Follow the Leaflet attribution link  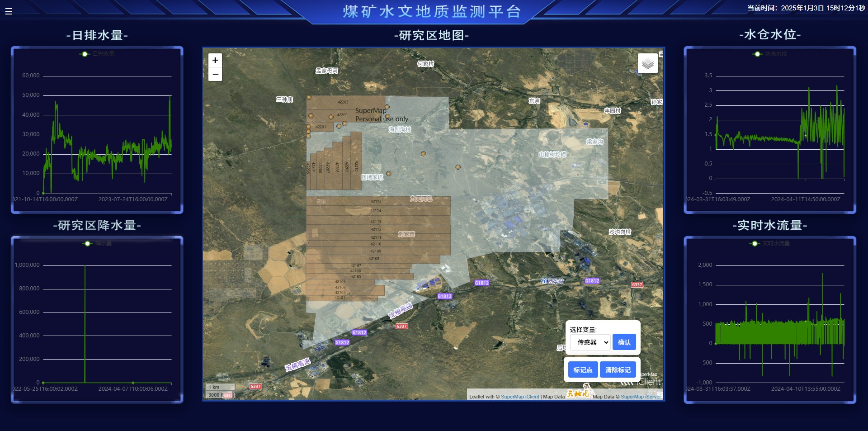pyautogui.click(x=476, y=397)
